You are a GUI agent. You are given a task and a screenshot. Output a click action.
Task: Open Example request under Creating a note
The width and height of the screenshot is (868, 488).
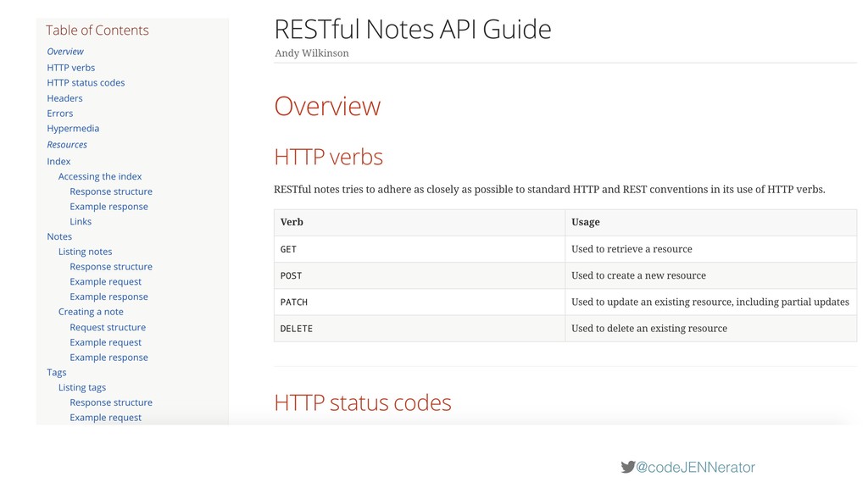[x=106, y=342]
